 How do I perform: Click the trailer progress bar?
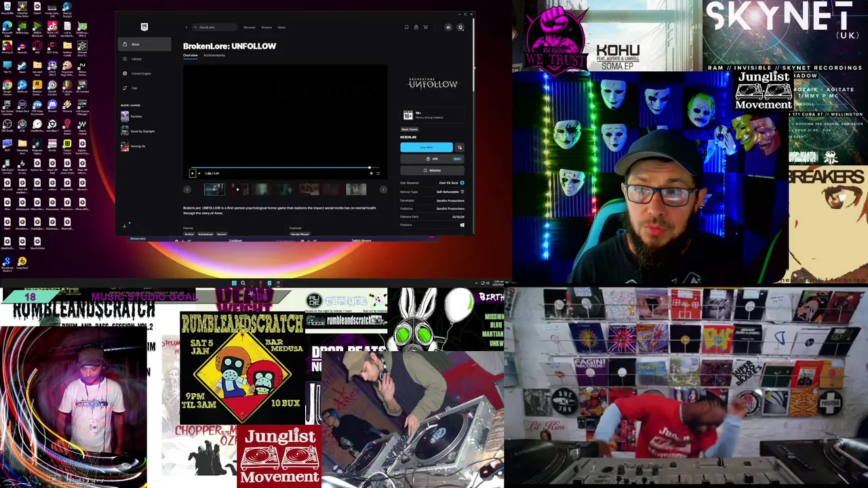[285, 167]
